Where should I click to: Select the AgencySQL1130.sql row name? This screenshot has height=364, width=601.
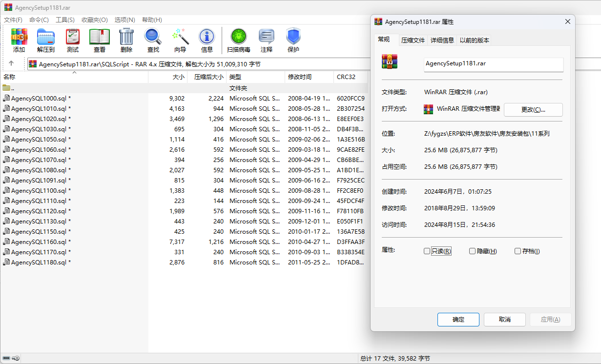(41, 221)
